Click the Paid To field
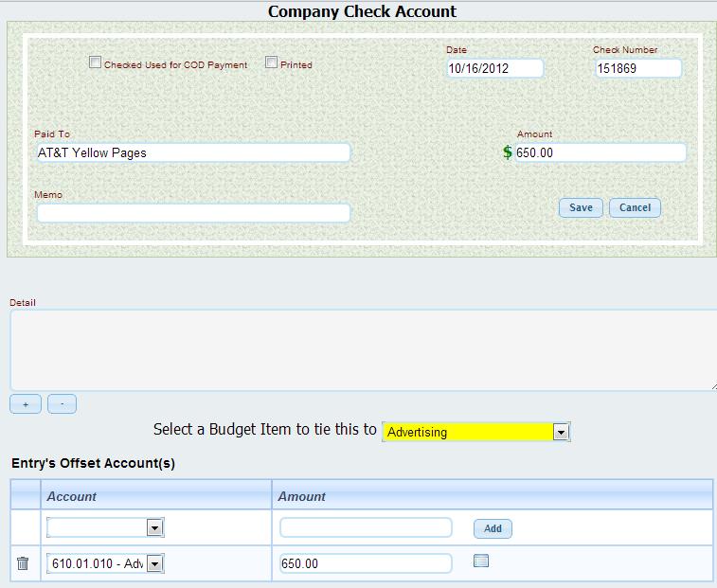Image resolution: width=717 pixels, height=588 pixels. coord(193,152)
